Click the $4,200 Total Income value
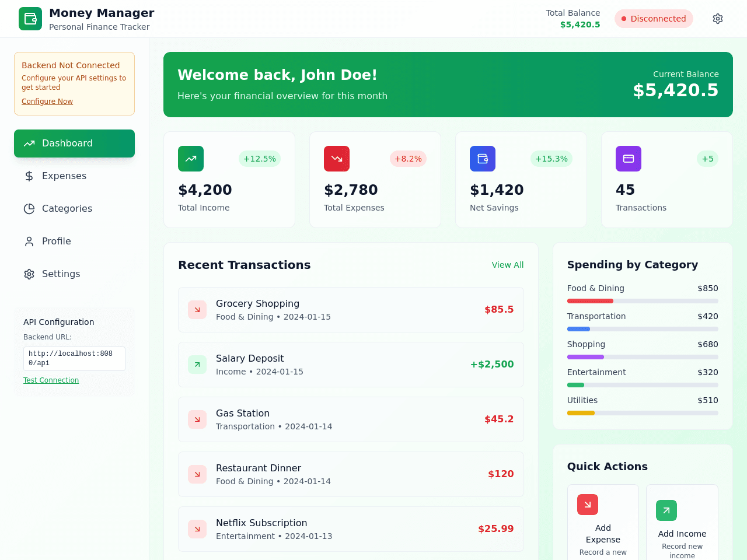Viewport: 747px width, 560px height. coord(205,190)
